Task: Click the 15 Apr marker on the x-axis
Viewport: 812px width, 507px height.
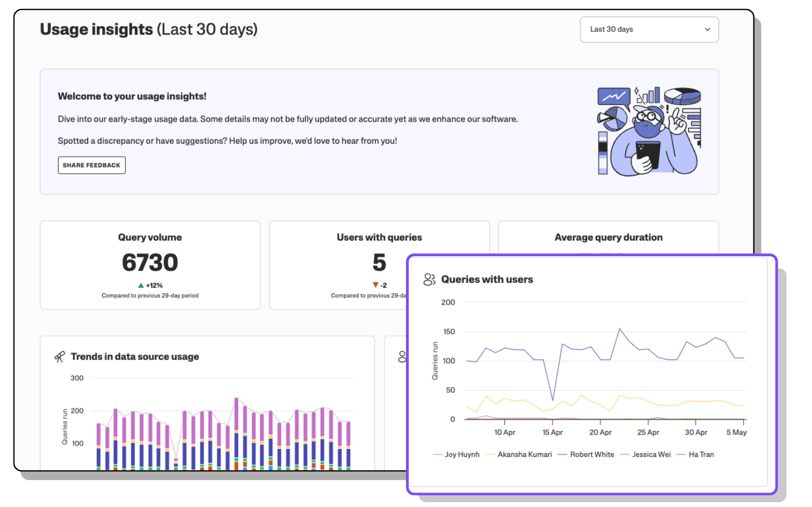Action: click(552, 432)
